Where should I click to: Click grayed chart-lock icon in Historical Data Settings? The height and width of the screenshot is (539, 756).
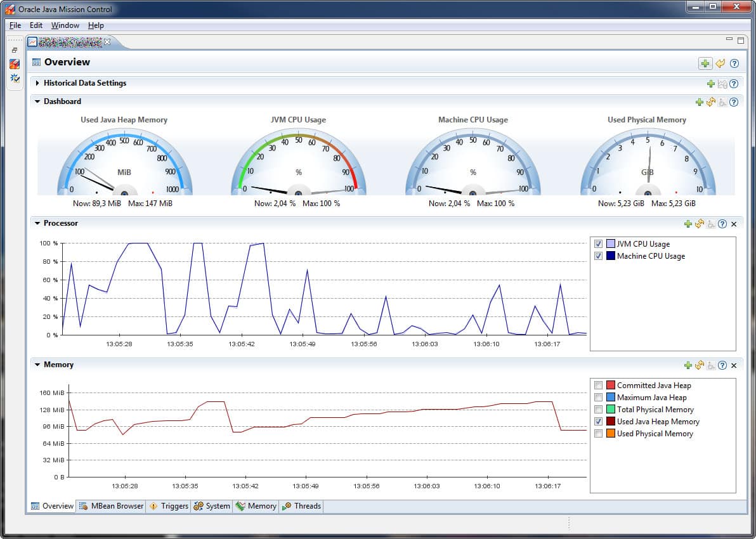pyautogui.click(x=722, y=84)
